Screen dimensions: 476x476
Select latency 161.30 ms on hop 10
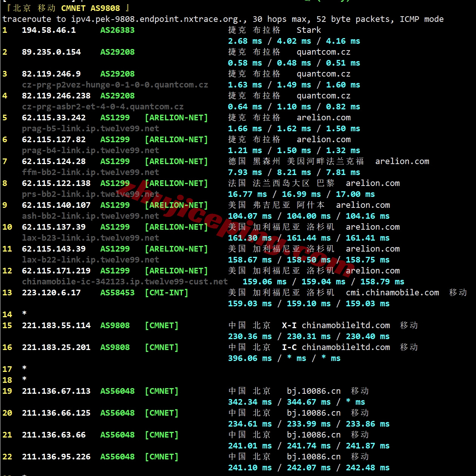250,238
